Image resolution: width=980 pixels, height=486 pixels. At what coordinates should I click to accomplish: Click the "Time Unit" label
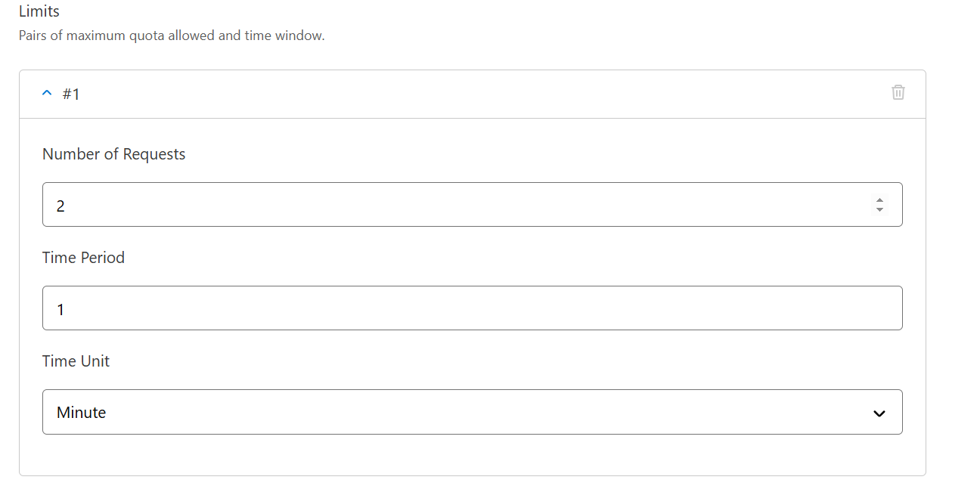[x=76, y=361]
